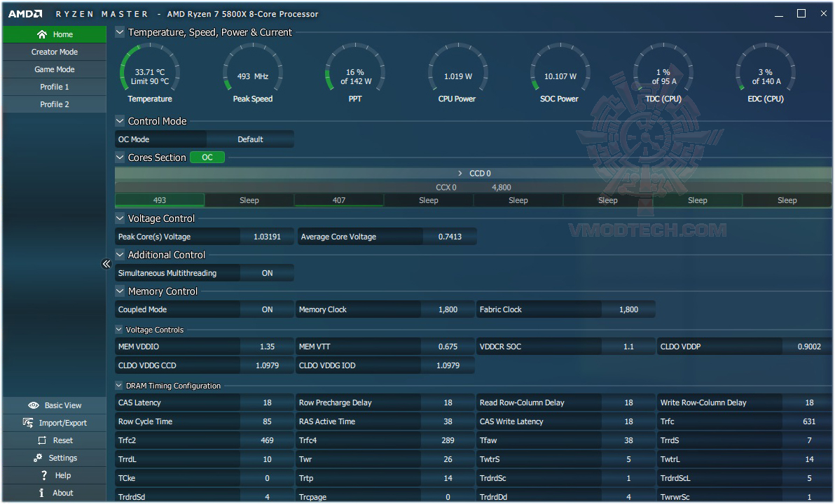This screenshot has height=504, width=835.
Task: Click the TrrdL value 10
Action: pyautogui.click(x=267, y=459)
